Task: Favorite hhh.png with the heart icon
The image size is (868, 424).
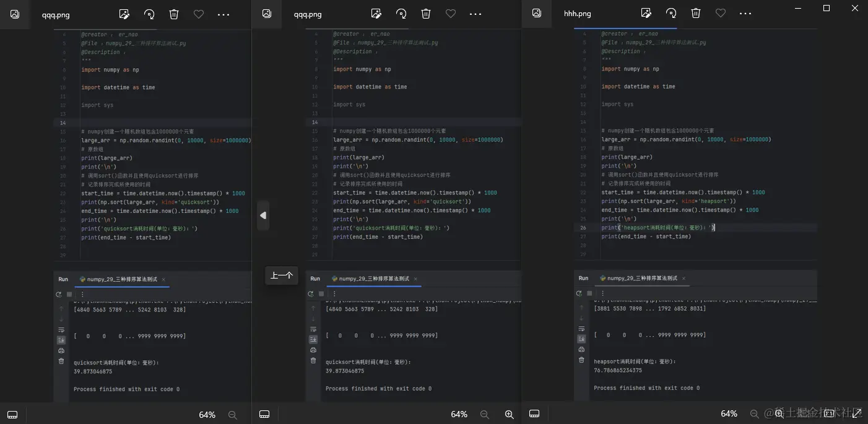Action: tap(721, 13)
